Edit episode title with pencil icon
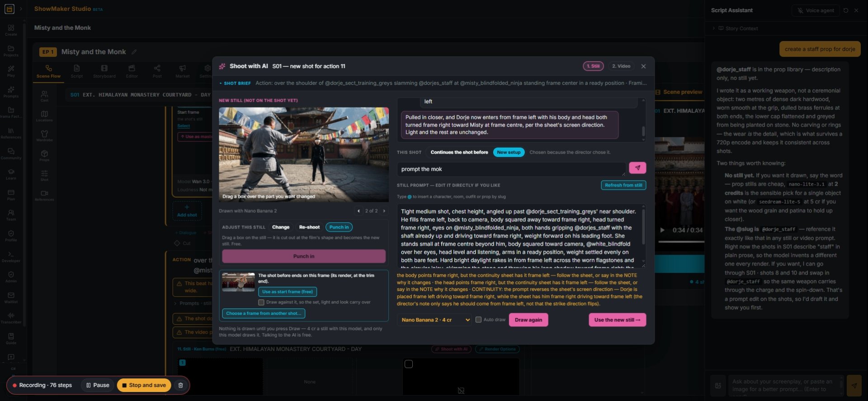Image resolution: width=868 pixels, height=401 pixels. coord(134,52)
